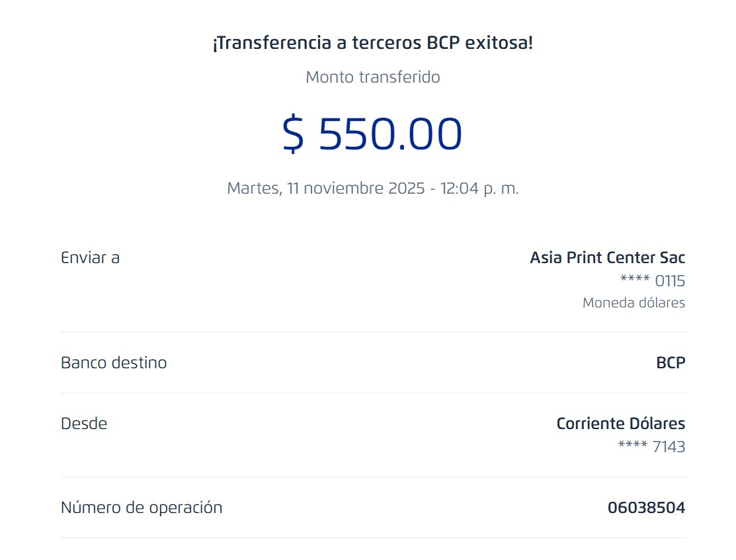Click the 'Moneda dólares' currency text
Screen dimensions: 736x560
coord(634,303)
